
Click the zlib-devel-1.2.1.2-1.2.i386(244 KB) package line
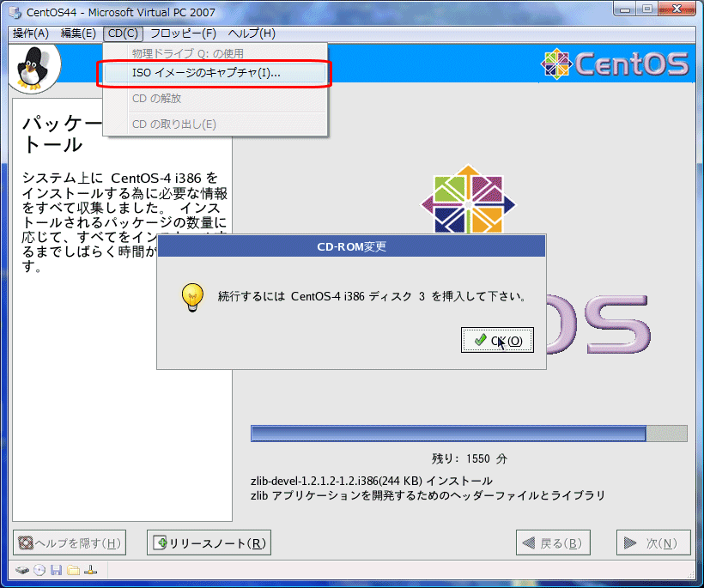(x=372, y=482)
